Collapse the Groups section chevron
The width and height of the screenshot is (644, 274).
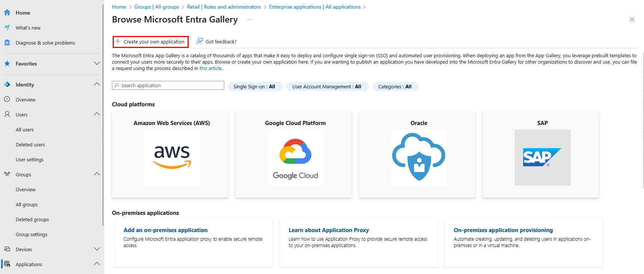pos(97,174)
